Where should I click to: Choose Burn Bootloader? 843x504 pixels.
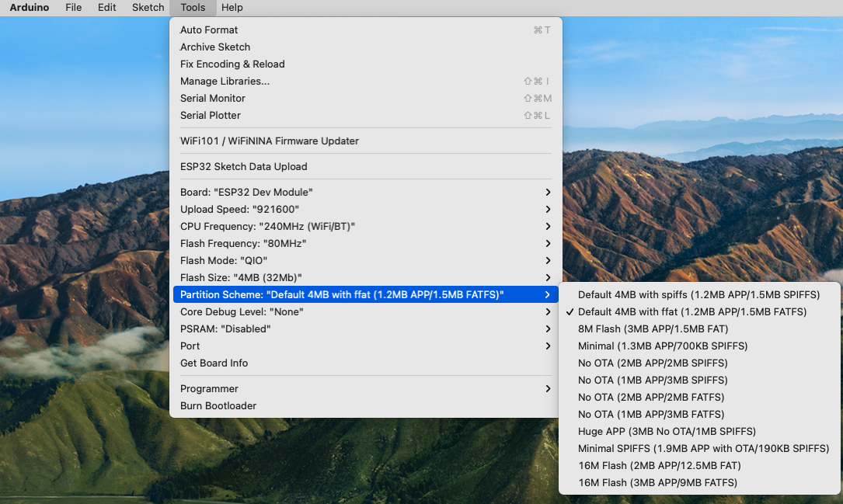click(366, 405)
